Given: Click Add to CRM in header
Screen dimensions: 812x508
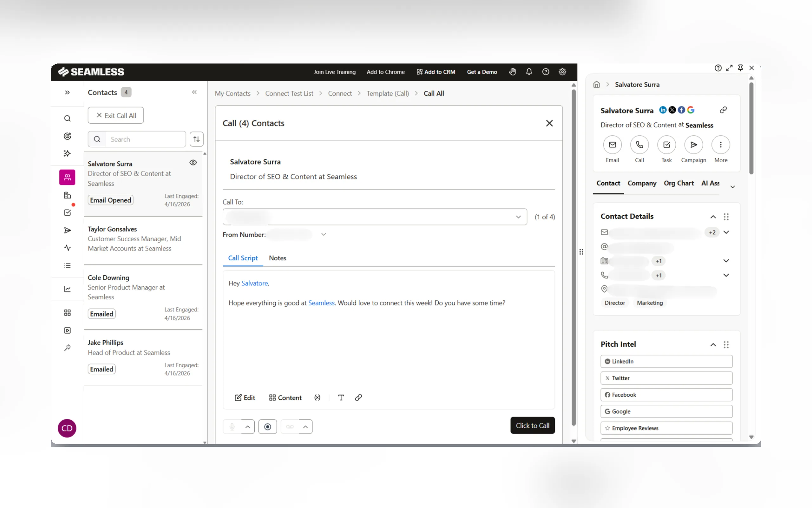Looking at the screenshot, I should click(x=436, y=72).
